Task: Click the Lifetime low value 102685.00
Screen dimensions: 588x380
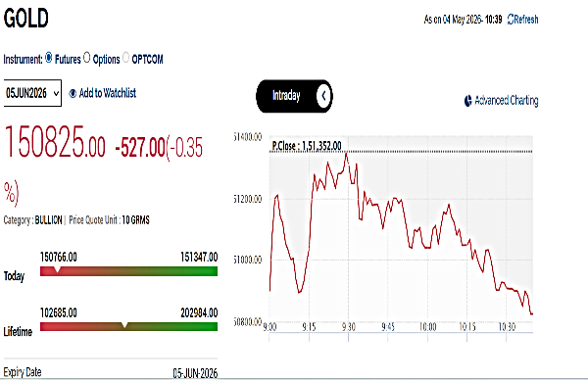Action: pos(59,312)
